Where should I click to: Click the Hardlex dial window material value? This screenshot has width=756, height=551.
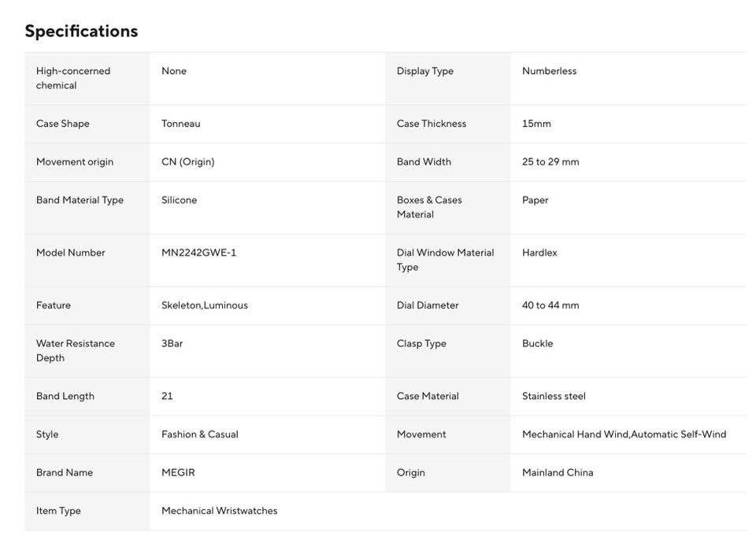click(539, 253)
